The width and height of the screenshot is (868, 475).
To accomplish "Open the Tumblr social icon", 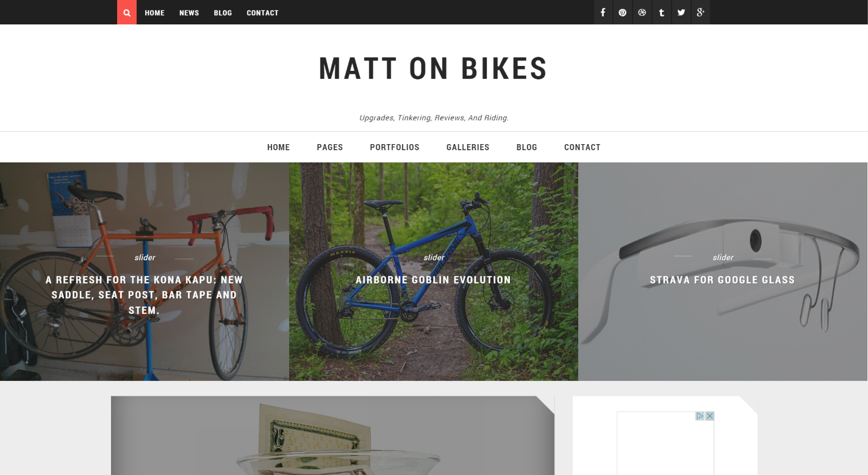I will pyautogui.click(x=661, y=12).
